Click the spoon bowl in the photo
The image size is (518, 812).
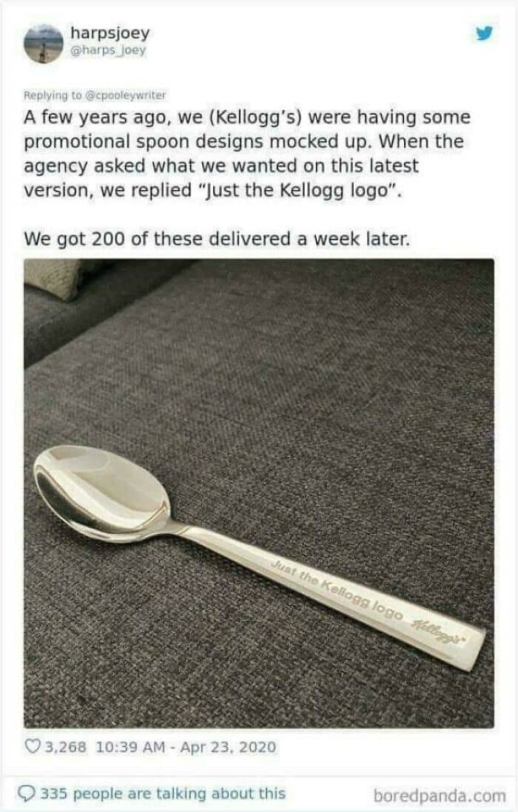click(102, 493)
